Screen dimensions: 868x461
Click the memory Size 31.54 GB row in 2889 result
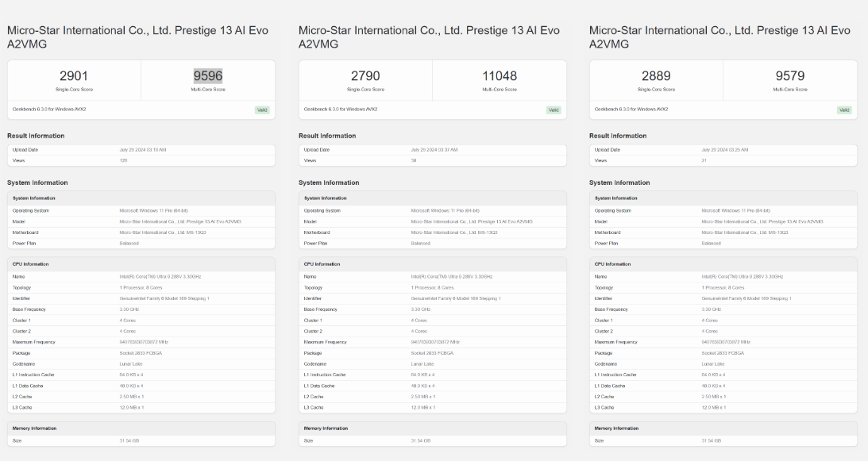pyautogui.click(x=723, y=441)
